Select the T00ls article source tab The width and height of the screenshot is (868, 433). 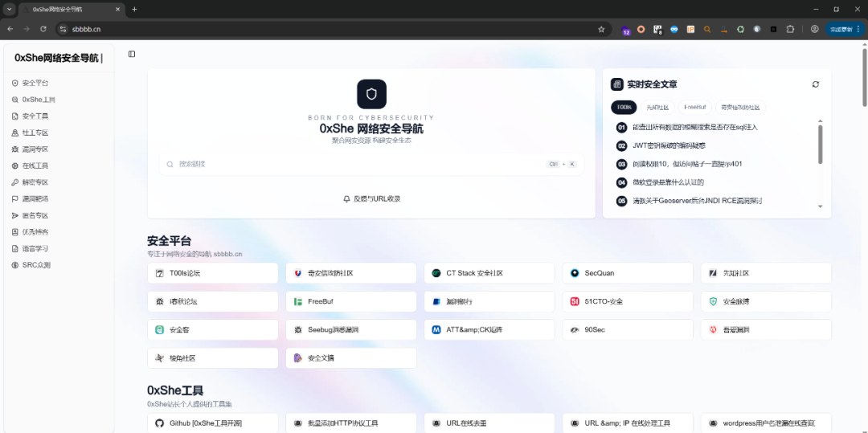[x=624, y=108]
